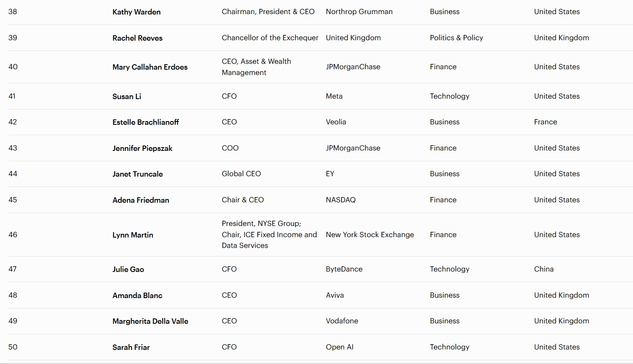Select Amanda Blanc from the ranking
The width and height of the screenshot is (633, 364).
pos(137,296)
